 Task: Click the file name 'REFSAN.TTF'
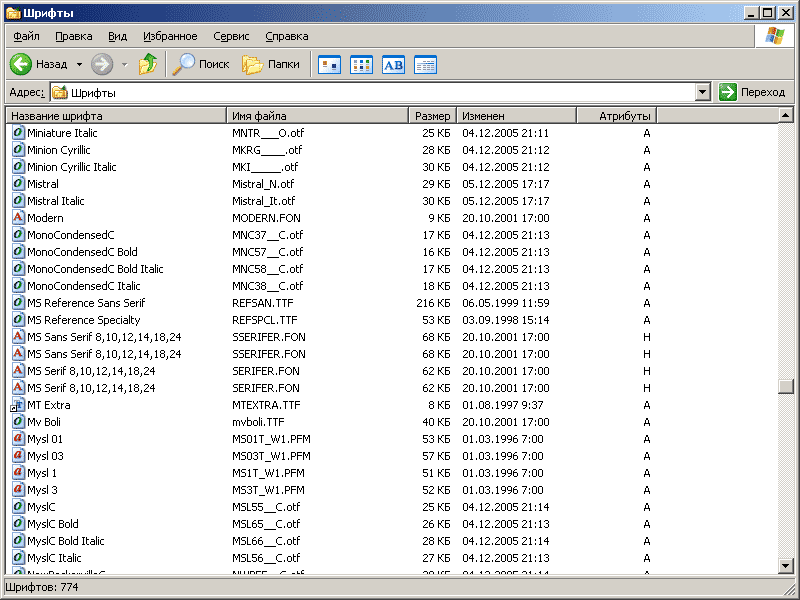tap(263, 303)
